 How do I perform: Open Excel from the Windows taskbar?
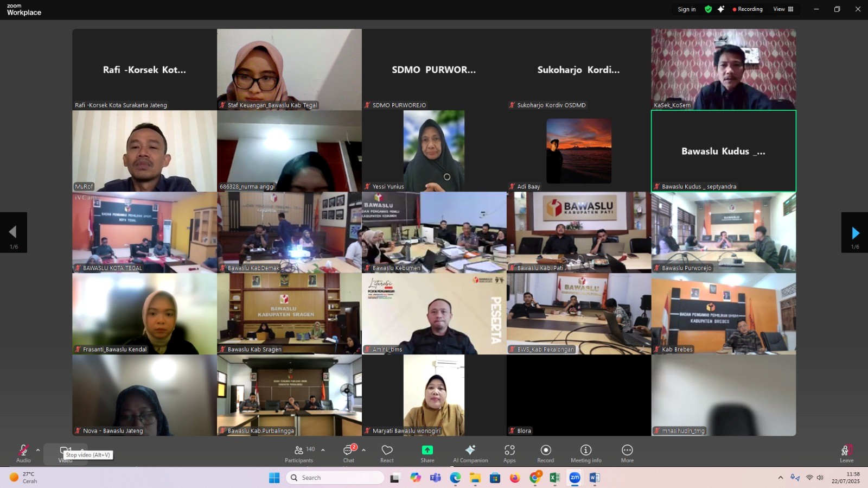point(554,478)
